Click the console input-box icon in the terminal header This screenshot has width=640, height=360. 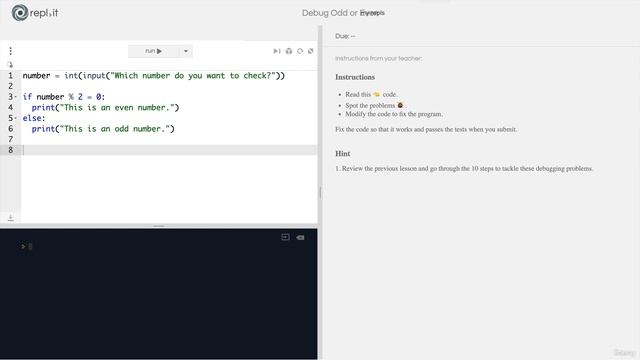(x=285, y=237)
